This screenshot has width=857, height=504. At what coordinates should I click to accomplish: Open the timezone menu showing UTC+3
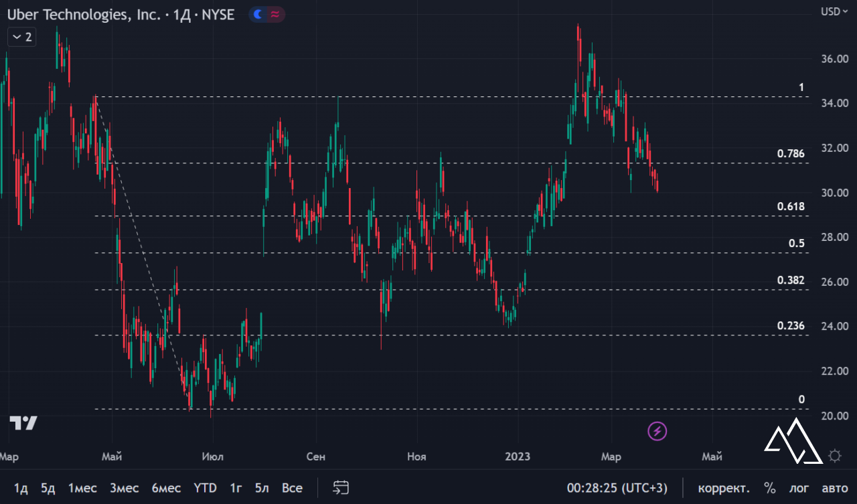coord(617,488)
